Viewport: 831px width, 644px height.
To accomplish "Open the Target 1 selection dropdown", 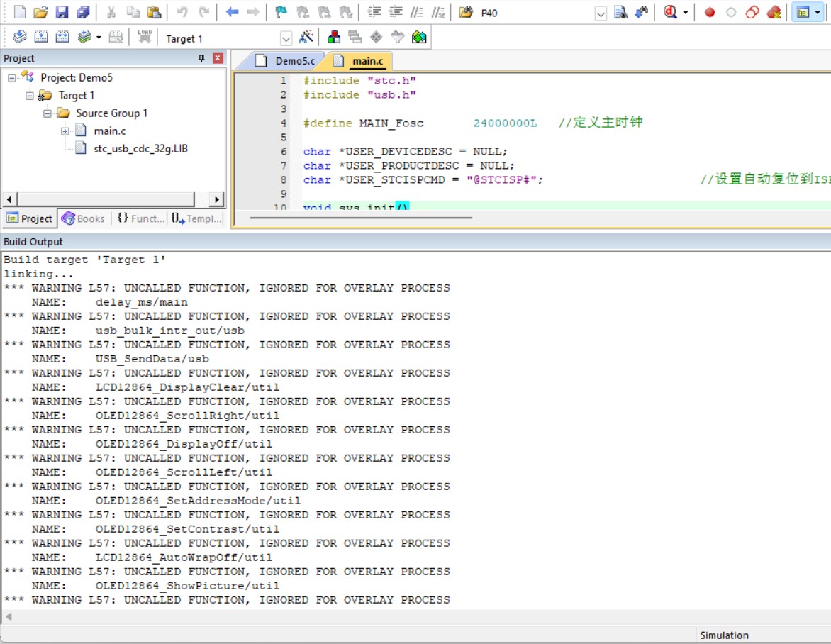I will tap(286, 38).
